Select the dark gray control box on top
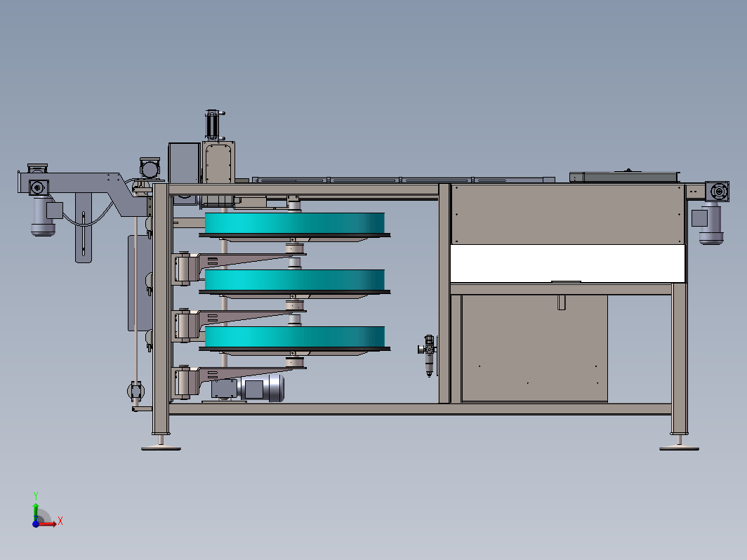 click(184, 162)
